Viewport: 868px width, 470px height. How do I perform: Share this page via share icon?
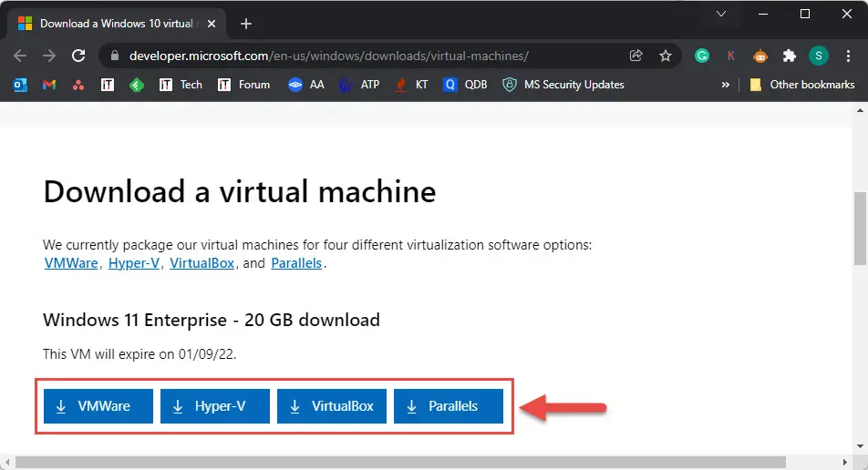[x=636, y=56]
